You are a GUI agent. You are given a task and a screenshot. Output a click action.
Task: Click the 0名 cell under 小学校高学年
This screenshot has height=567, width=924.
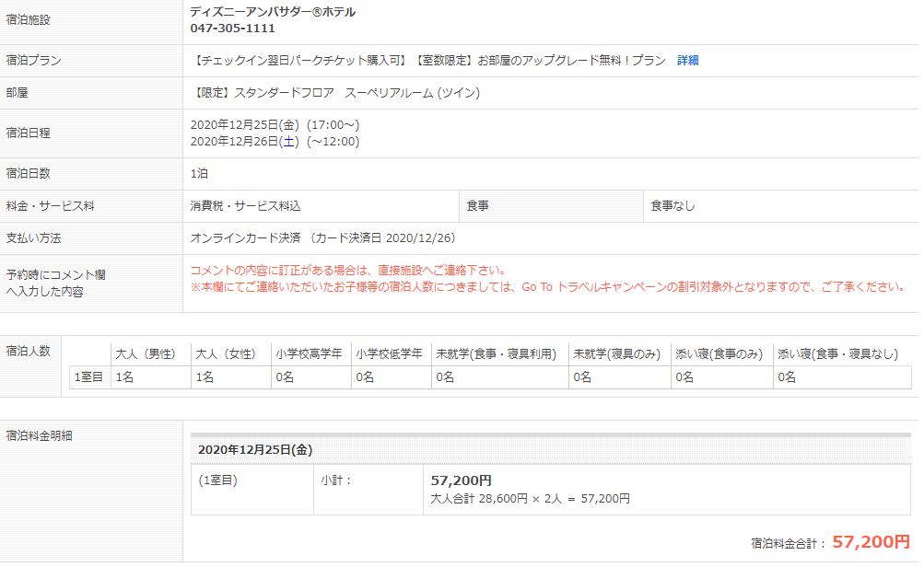click(x=311, y=377)
